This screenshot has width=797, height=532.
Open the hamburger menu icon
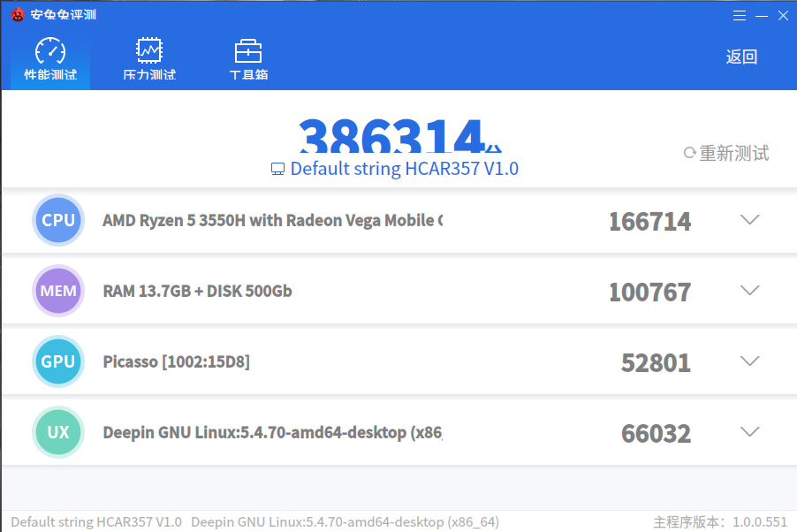click(x=740, y=16)
